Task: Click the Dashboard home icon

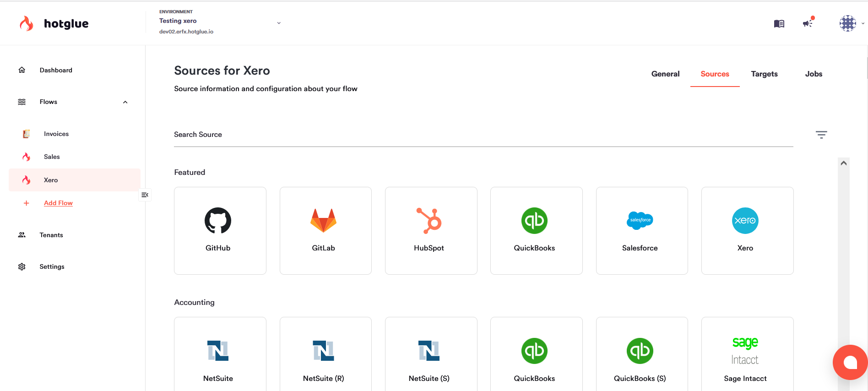Action: coord(22,70)
